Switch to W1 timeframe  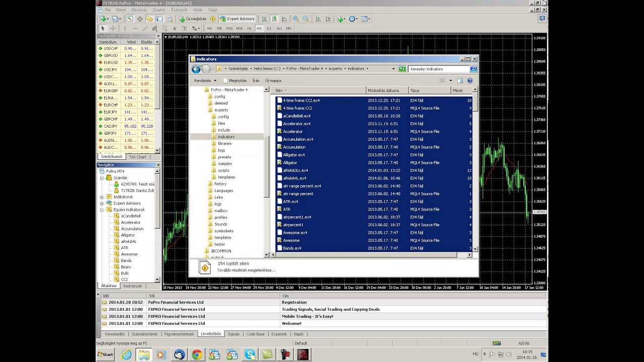279,28
